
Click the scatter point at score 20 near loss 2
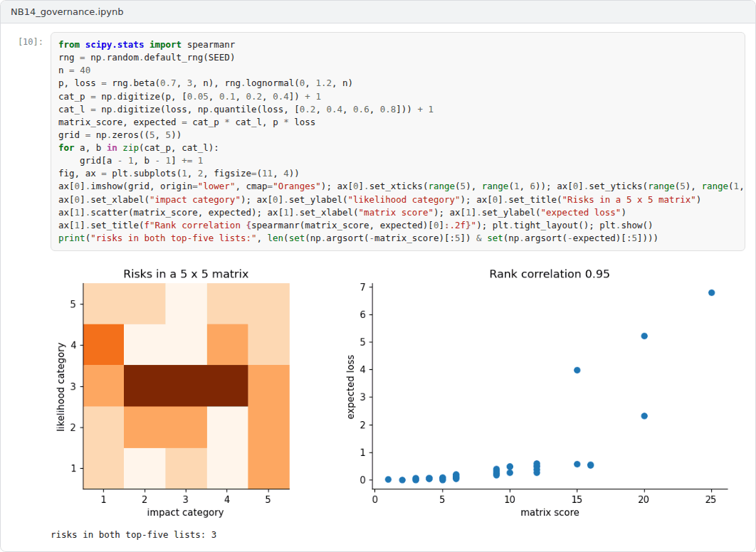click(x=644, y=416)
